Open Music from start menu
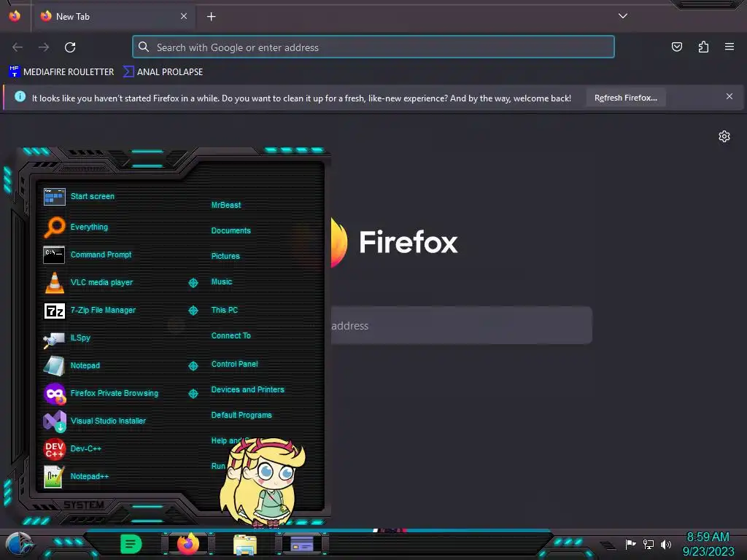The image size is (747, 560). tap(222, 282)
